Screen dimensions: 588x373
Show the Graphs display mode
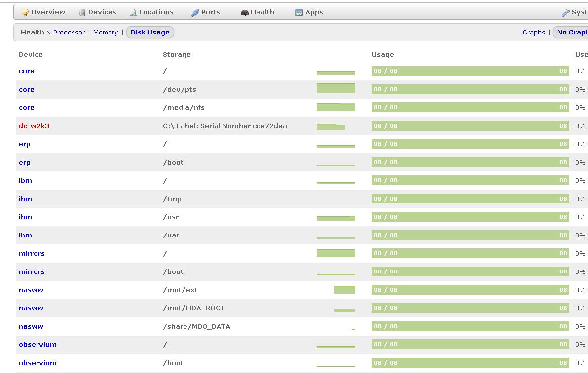(534, 33)
